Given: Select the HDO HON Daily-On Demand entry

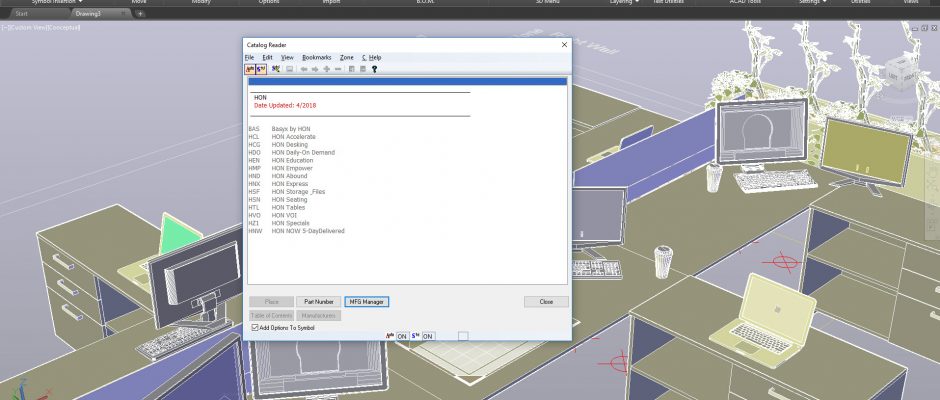Looking at the screenshot, I should [291, 152].
